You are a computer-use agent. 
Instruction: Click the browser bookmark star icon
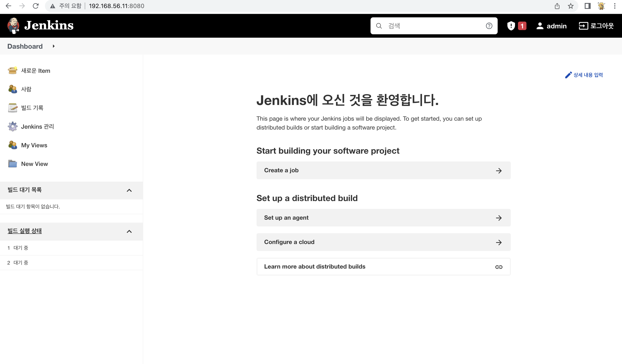tap(570, 6)
